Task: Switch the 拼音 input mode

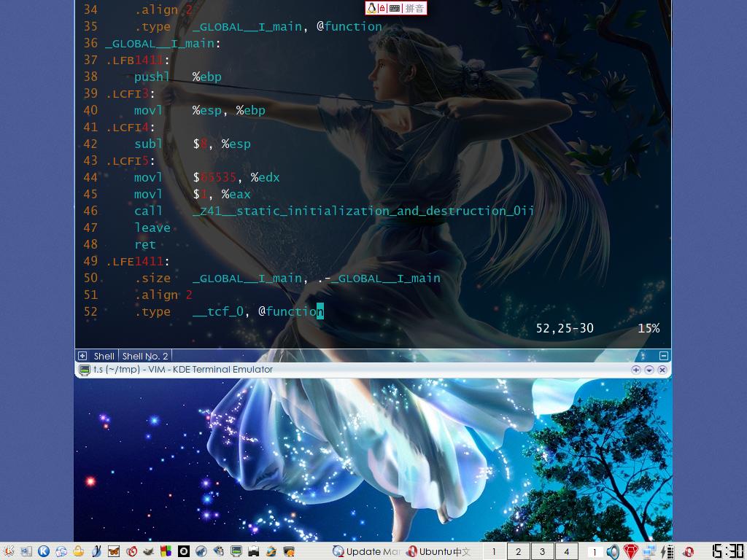Action: click(414, 8)
